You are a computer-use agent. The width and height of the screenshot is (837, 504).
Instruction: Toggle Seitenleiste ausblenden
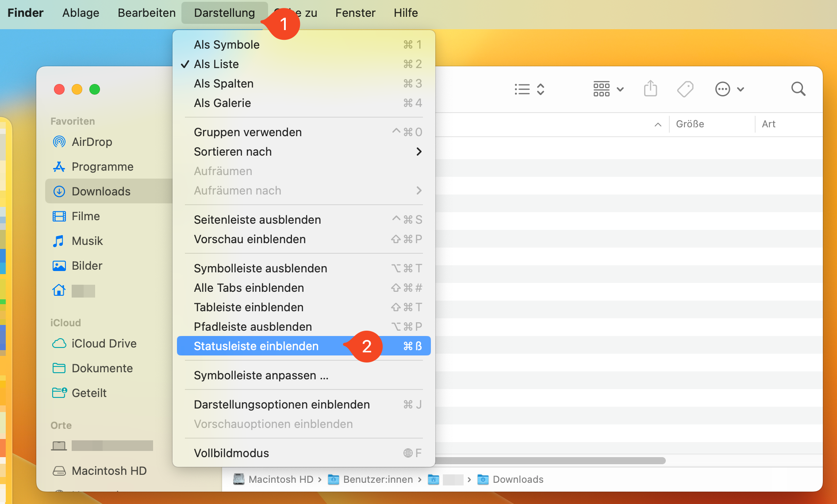tap(304, 220)
